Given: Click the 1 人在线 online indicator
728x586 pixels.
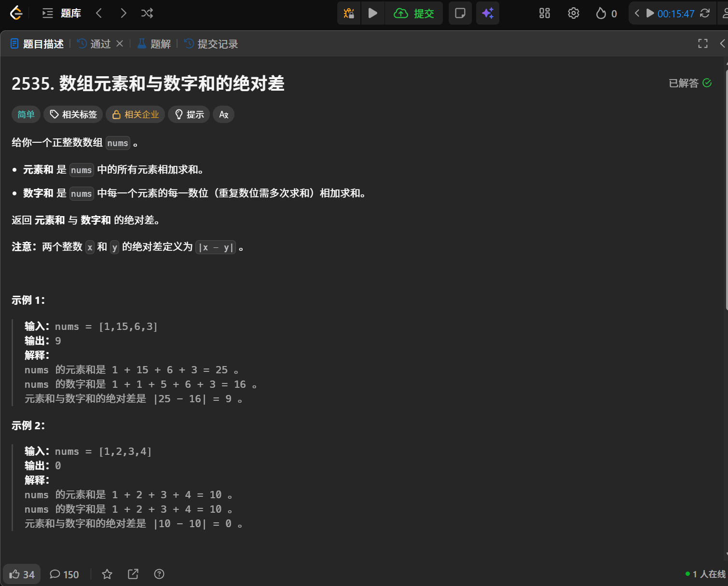Looking at the screenshot, I should [705, 574].
